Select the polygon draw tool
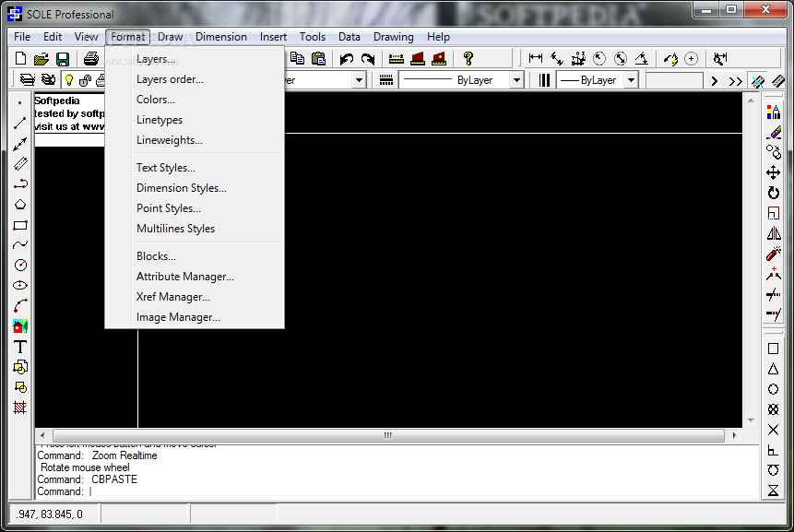Screen dimensions: 794x532 click(19, 205)
